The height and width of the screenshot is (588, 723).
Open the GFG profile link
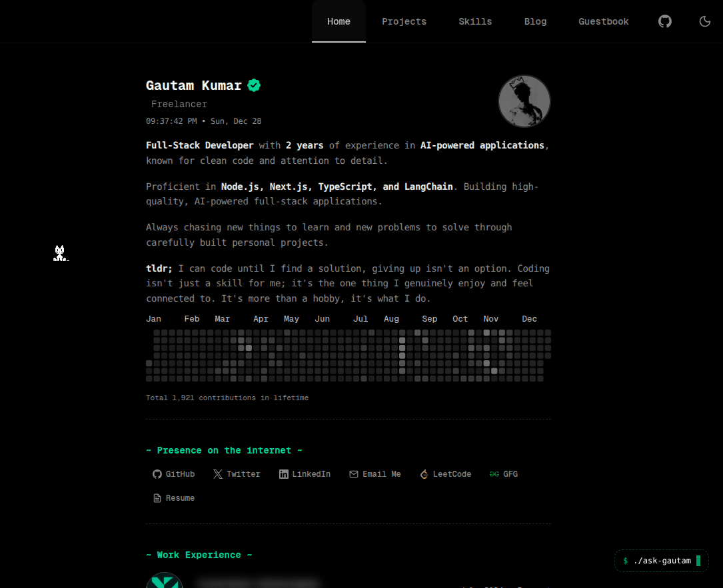[x=504, y=474]
